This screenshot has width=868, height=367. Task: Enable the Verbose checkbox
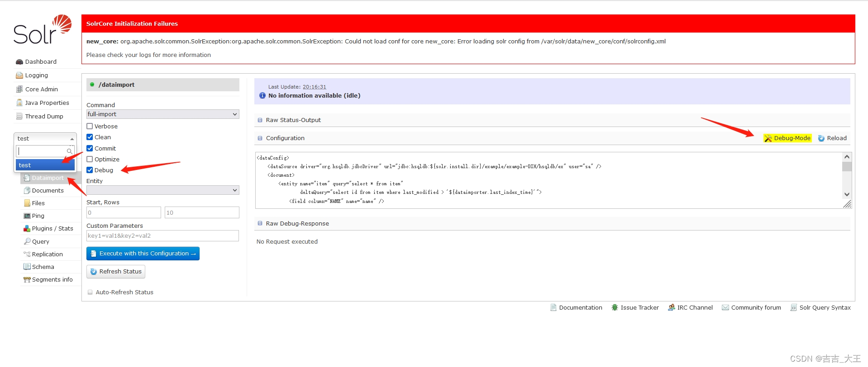[x=90, y=126]
